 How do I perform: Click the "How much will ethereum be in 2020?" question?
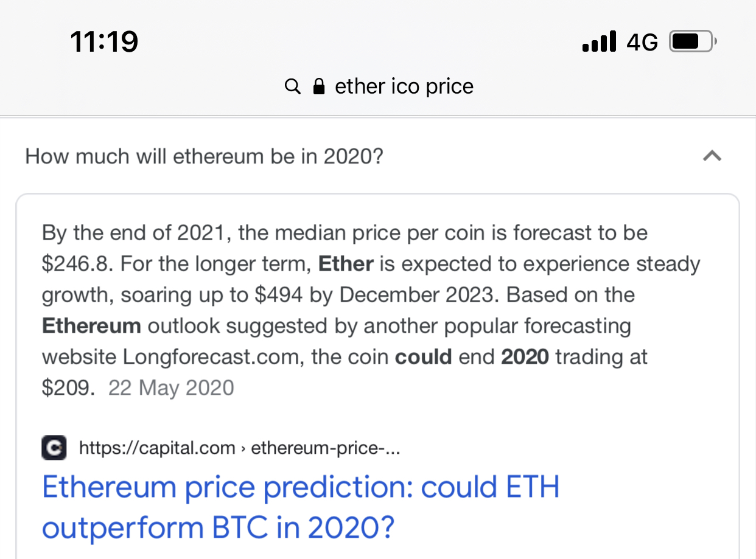pyautogui.click(x=204, y=157)
